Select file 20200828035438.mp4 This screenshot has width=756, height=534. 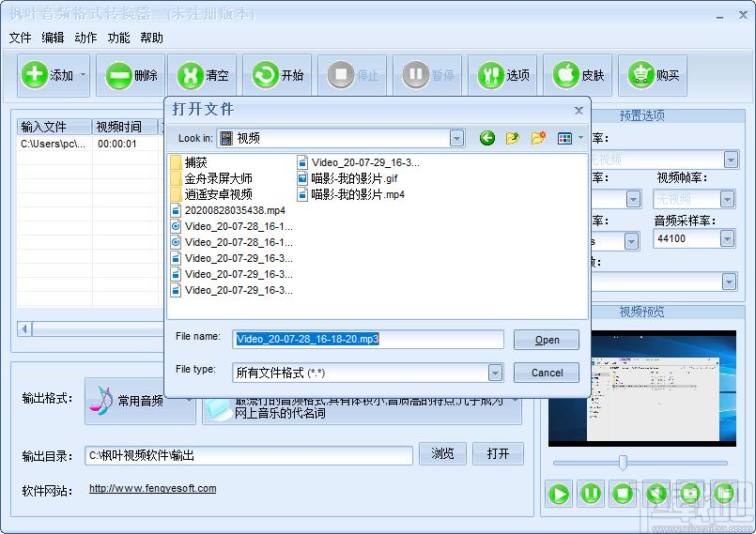coord(228,210)
